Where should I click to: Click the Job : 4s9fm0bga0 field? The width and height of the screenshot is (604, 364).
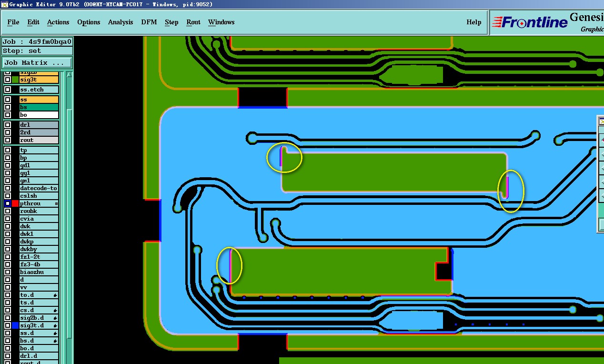37,41
